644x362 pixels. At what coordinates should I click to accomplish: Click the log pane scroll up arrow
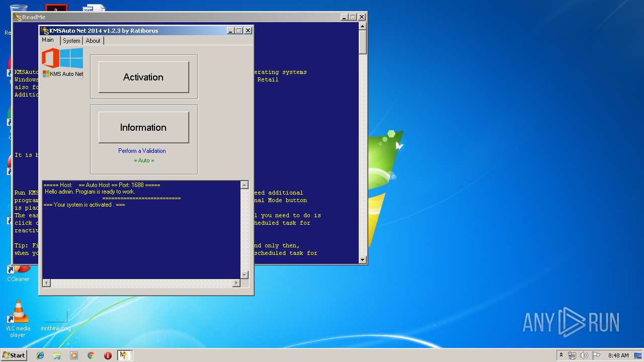(x=245, y=185)
